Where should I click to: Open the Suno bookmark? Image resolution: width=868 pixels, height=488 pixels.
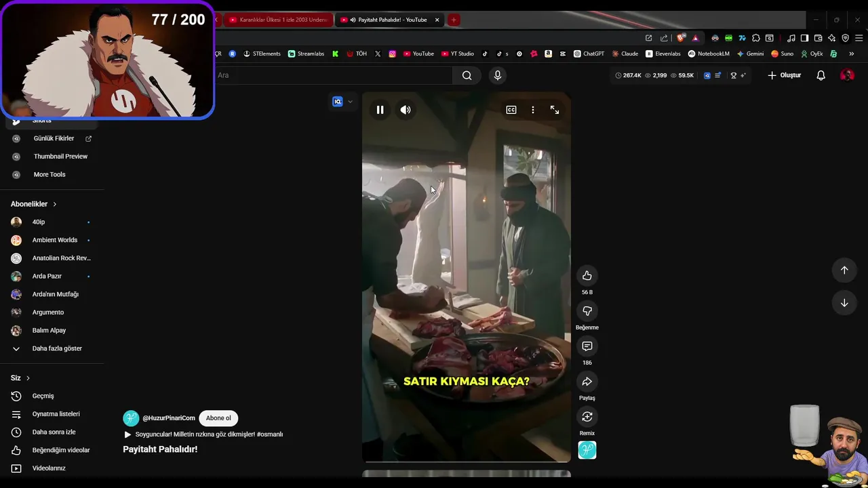pos(782,54)
